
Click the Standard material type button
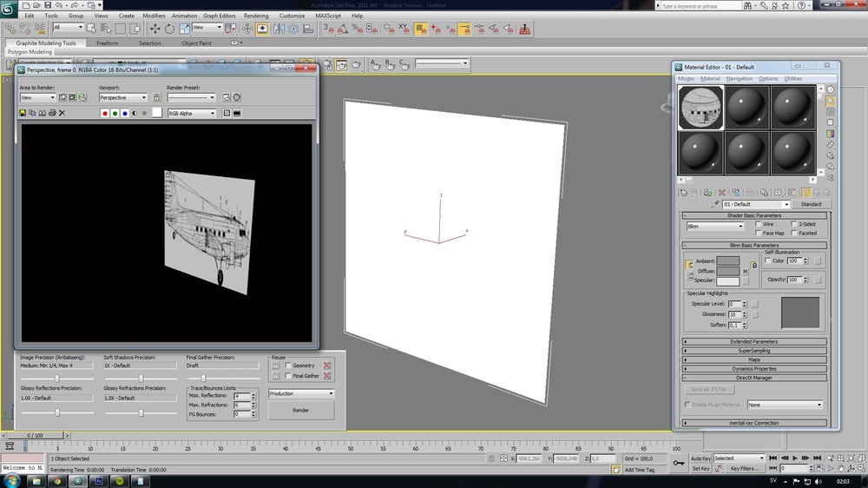click(x=810, y=204)
